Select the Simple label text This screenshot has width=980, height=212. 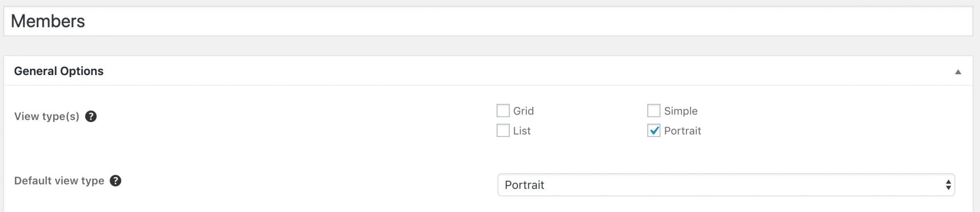click(680, 111)
